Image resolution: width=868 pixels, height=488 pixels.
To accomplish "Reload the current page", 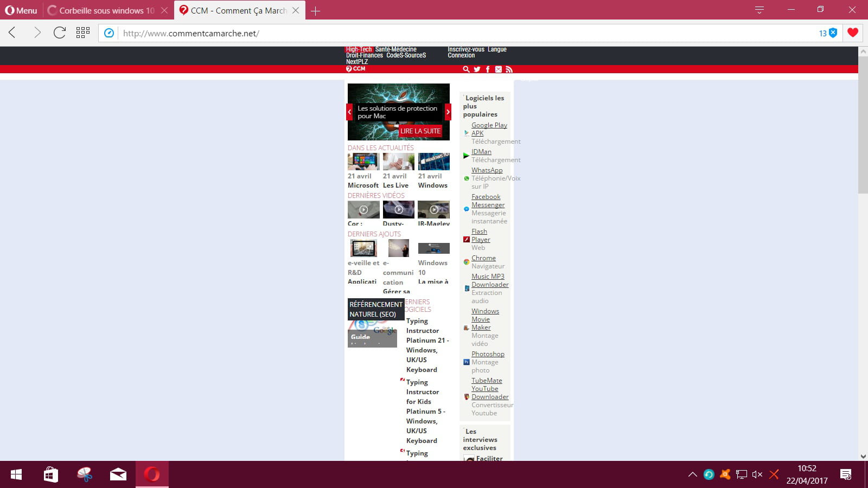I will 60,33.
